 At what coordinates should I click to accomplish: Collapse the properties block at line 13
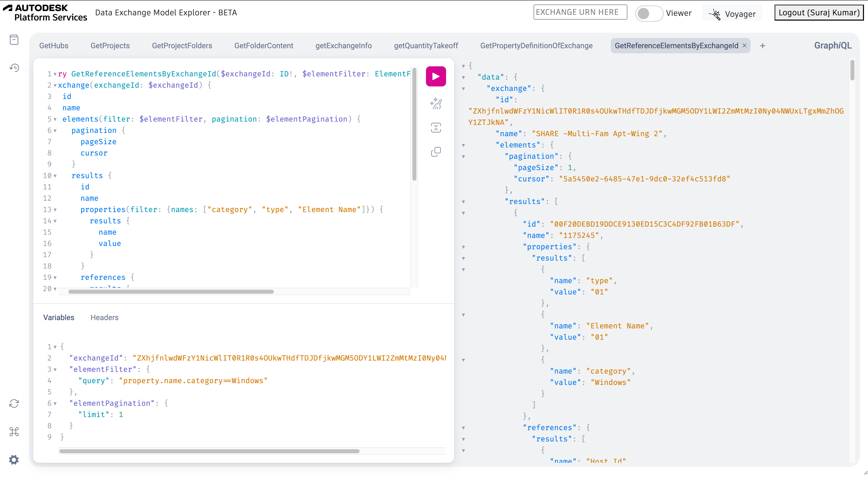[55, 210]
